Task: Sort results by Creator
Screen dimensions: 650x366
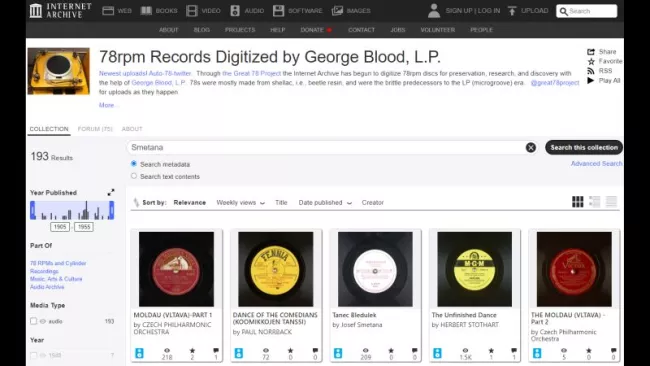Action: tap(373, 203)
